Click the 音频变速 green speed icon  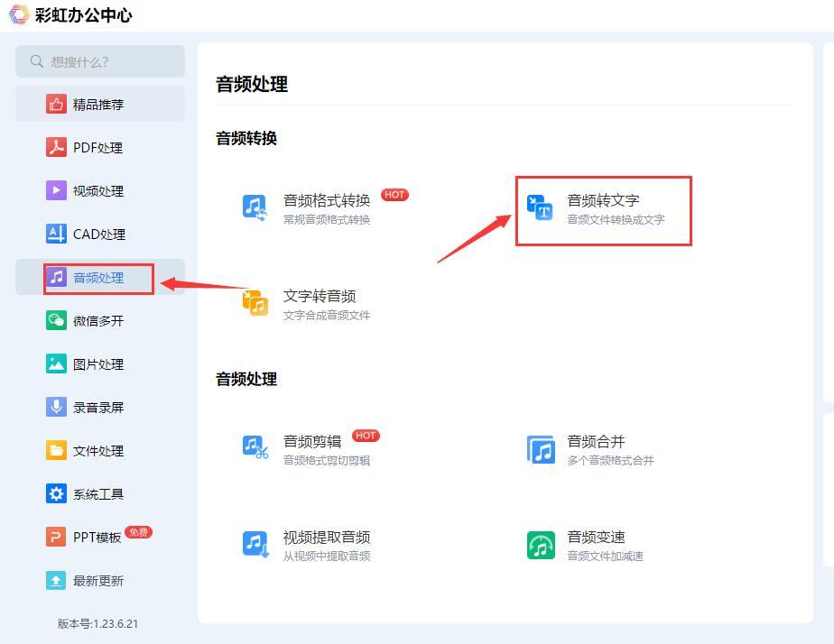(541, 545)
